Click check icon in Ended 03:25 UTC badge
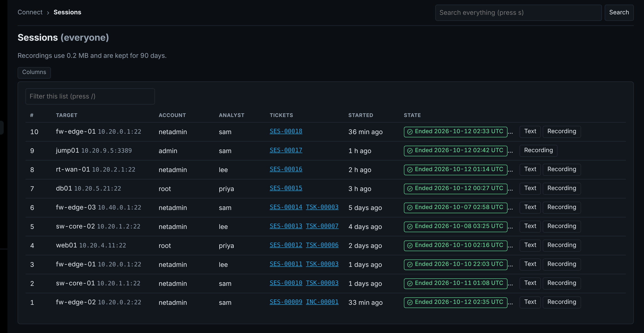The width and height of the screenshot is (644, 333). click(410, 226)
